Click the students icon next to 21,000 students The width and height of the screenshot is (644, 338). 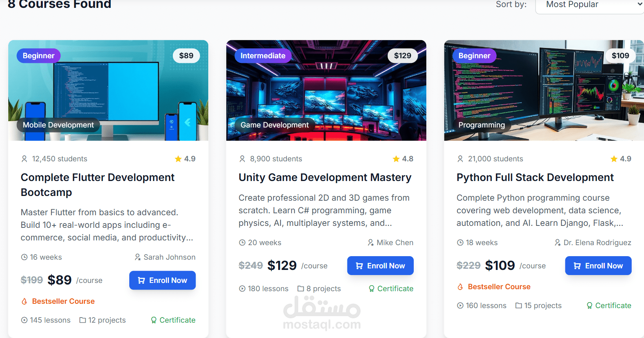pyautogui.click(x=460, y=159)
